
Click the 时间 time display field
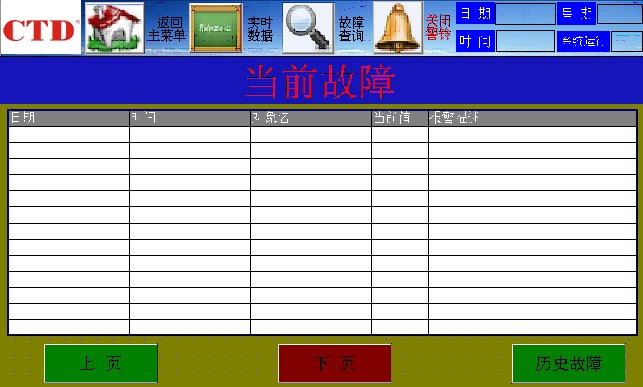point(525,41)
